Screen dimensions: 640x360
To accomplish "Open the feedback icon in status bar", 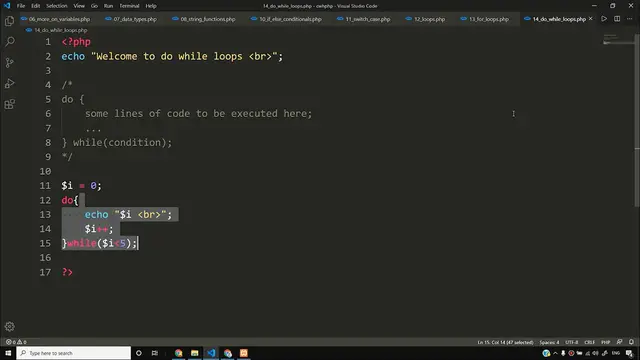I will [x=620, y=342].
